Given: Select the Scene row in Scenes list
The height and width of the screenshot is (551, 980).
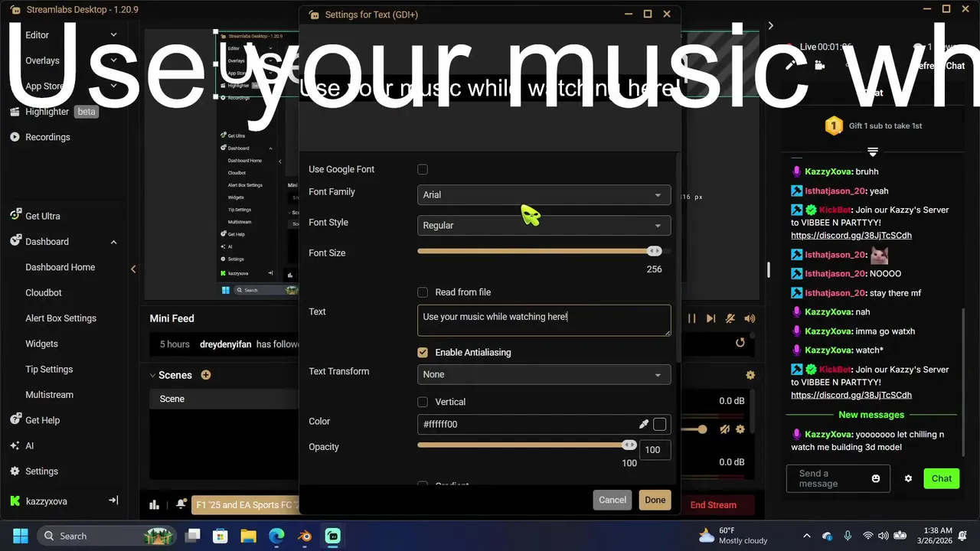Looking at the screenshot, I should tap(224, 399).
